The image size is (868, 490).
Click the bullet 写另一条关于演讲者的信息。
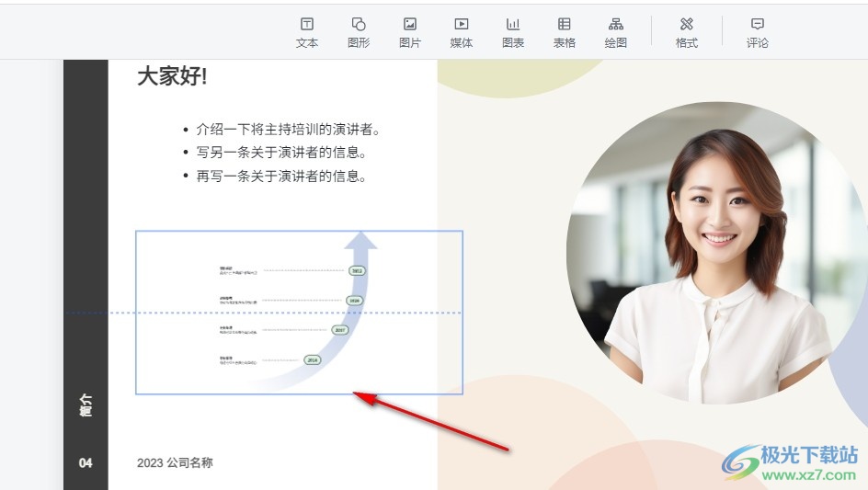click(281, 153)
